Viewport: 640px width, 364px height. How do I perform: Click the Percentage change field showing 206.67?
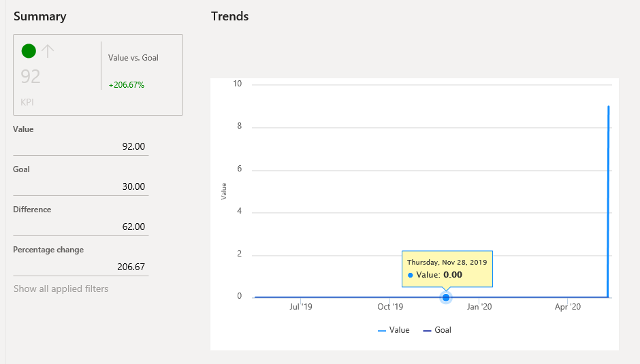[x=80, y=267]
